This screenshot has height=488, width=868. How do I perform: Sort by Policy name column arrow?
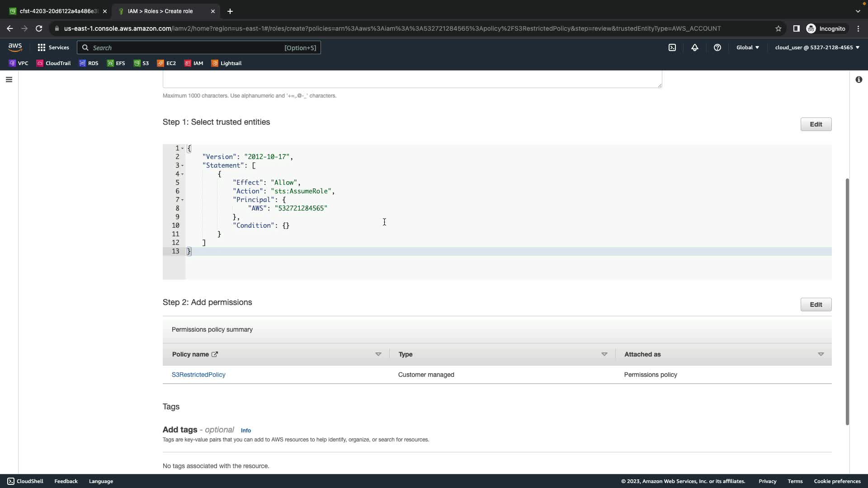click(378, 354)
